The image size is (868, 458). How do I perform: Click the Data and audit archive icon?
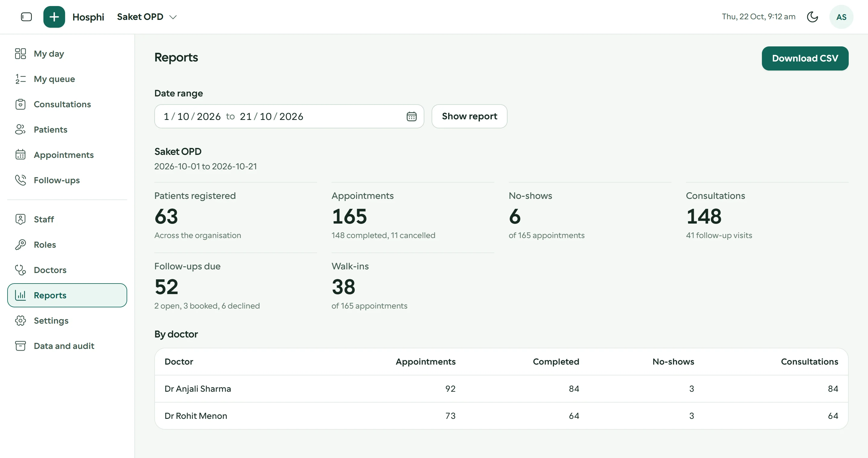[20, 346]
